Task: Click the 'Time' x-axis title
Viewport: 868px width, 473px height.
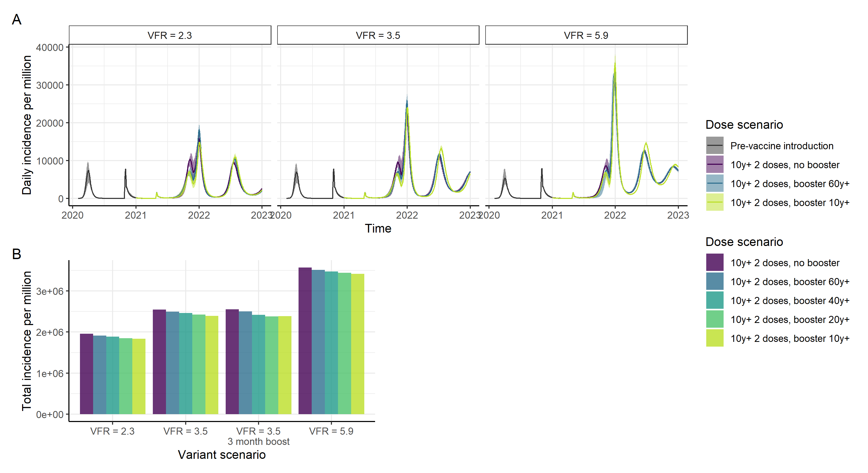Action: point(378,228)
